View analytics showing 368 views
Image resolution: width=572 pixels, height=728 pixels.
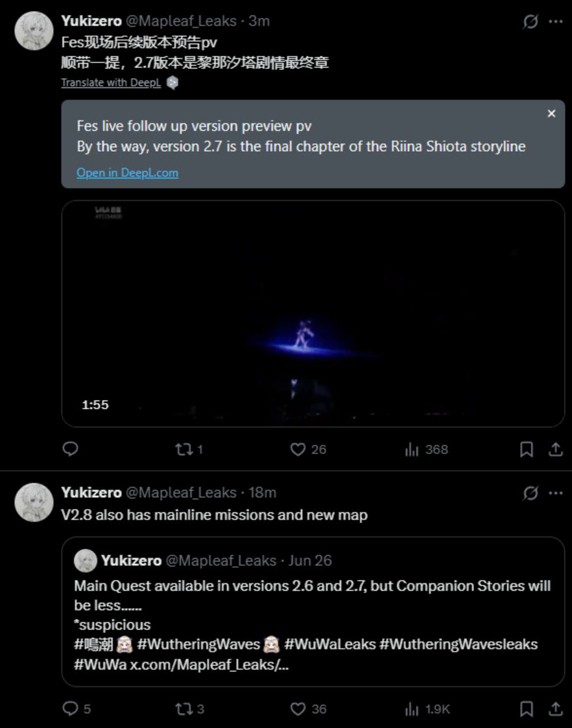coord(412,449)
